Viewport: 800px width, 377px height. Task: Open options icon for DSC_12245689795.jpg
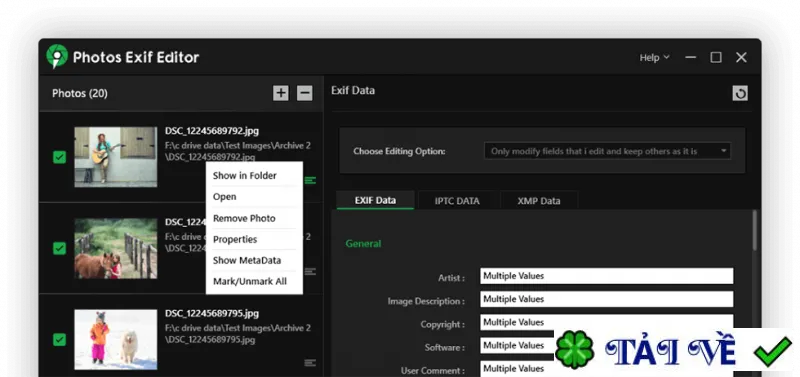[310, 363]
